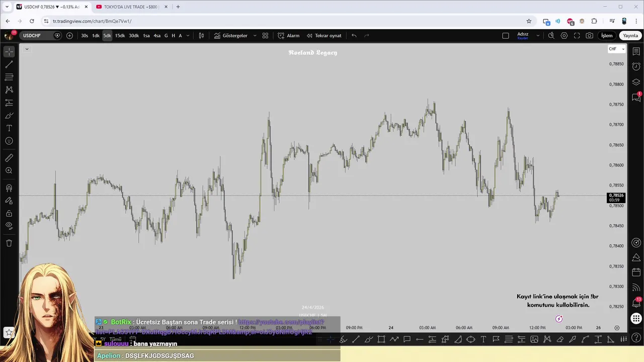Select the crosshair cursor tool in left sidebar
The image size is (644, 362).
click(x=9, y=52)
